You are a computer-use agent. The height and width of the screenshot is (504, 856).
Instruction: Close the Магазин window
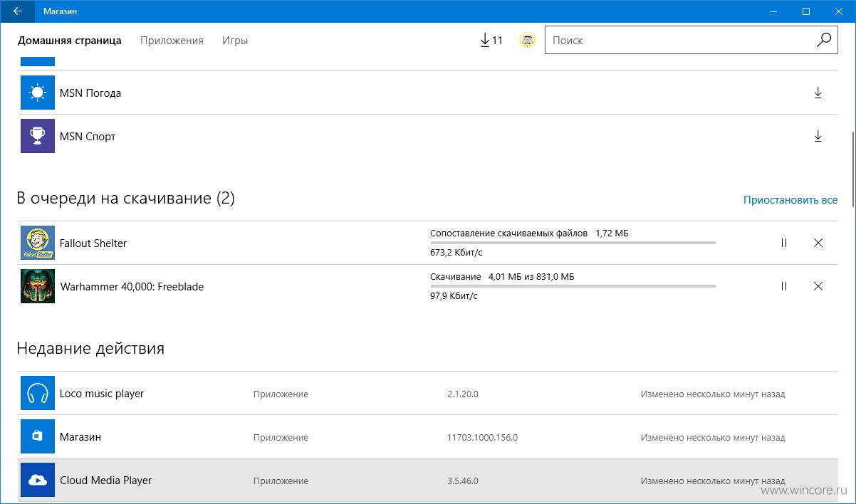(x=839, y=11)
